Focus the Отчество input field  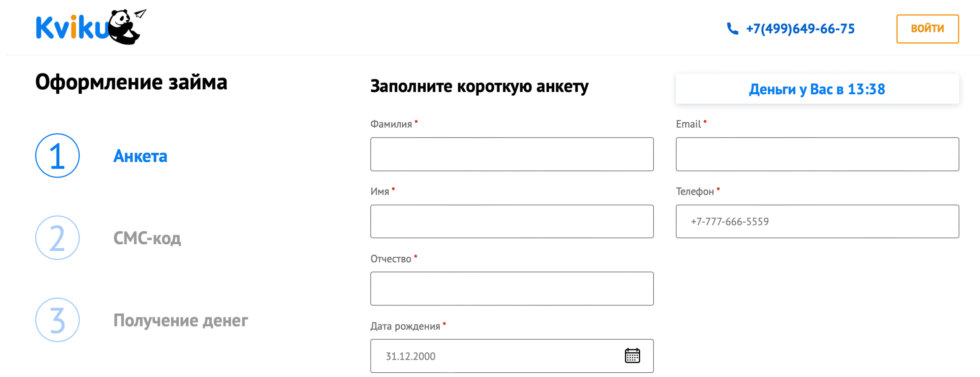click(511, 288)
